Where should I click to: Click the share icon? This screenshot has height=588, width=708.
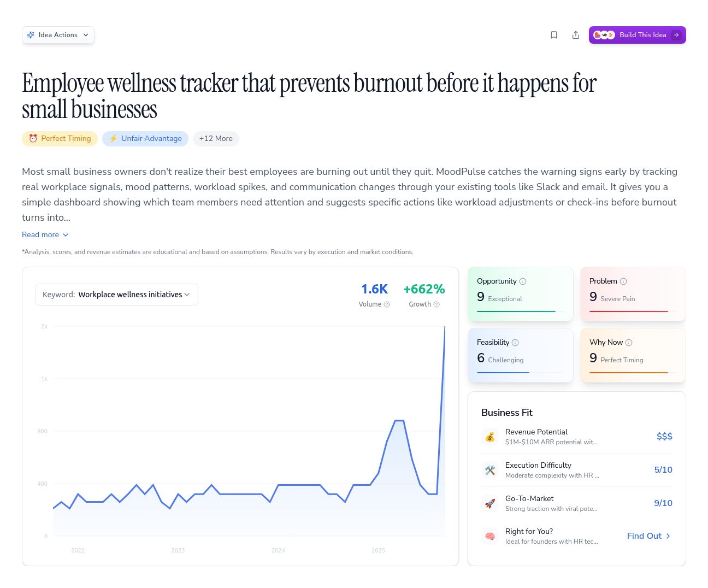pos(575,34)
